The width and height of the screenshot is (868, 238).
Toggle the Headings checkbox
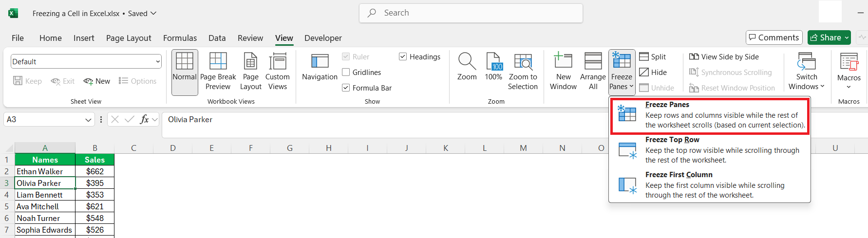(x=403, y=57)
